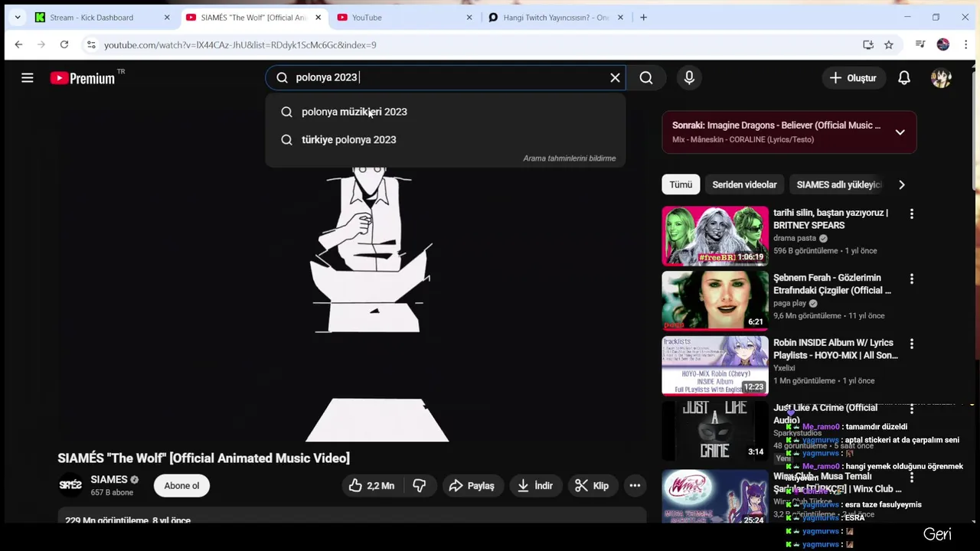Switch to 'Stream - Kick Dashboard' tab
This screenshot has height=551, width=980.
click(x=103, y=17)
